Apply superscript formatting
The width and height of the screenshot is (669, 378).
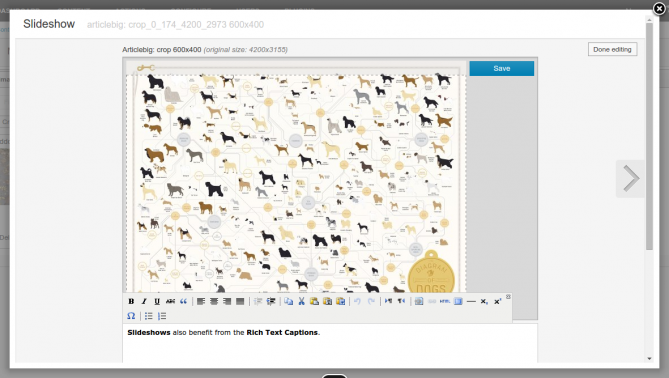(x=497, y=301)
